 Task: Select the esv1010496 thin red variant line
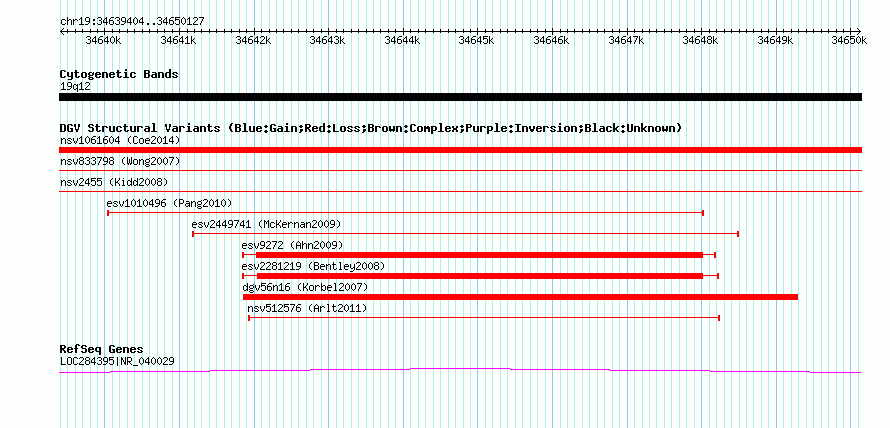(x=405, y=213)
